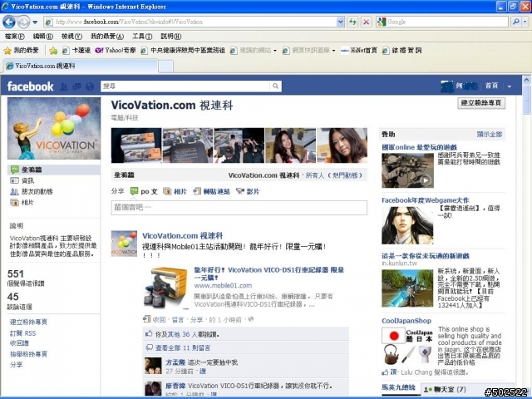Play the 國軍online ad video thumbnail
The width and height of the screenshot is (532, 399).
[407, 170]
